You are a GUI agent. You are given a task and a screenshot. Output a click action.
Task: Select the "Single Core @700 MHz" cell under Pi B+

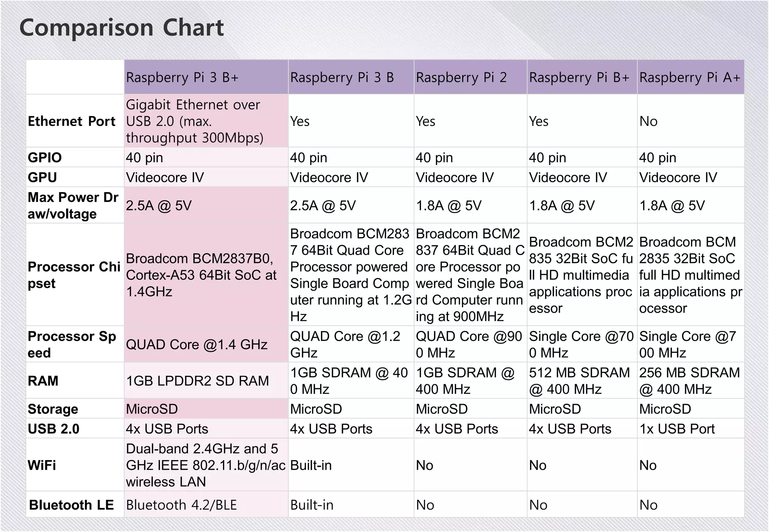(x=581, y=344)
